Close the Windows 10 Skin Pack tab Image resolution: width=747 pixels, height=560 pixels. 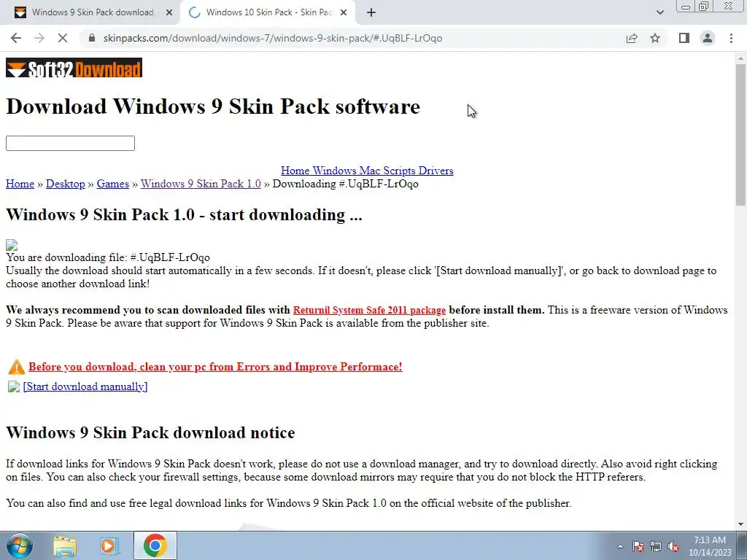tap(344, 13)
